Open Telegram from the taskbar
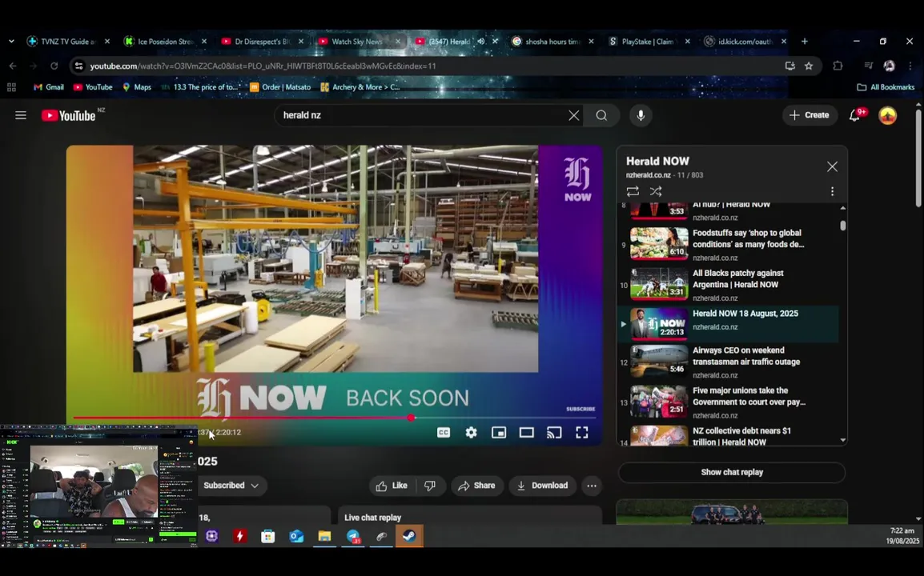The width and height of the screenshot is (924, 576). (x=353, y=536)
